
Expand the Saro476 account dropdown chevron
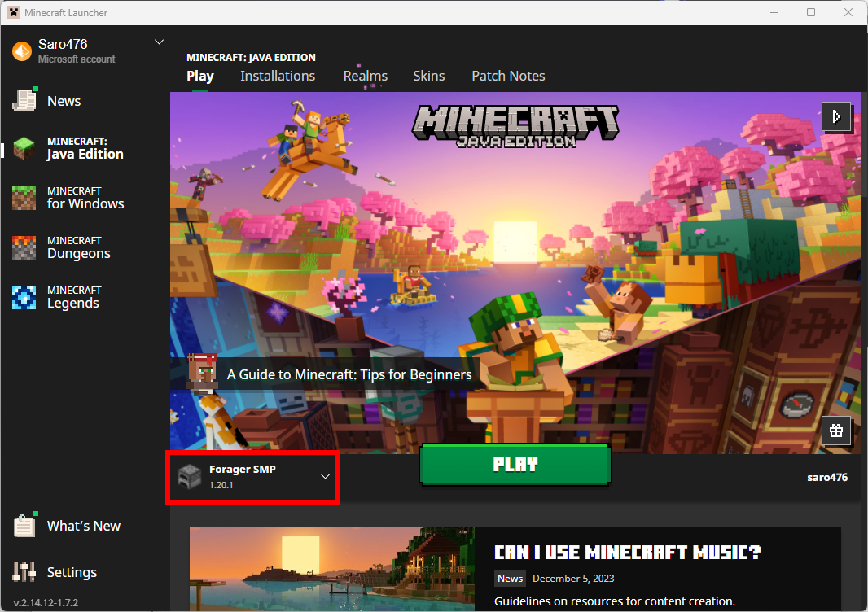coord(159,42)
